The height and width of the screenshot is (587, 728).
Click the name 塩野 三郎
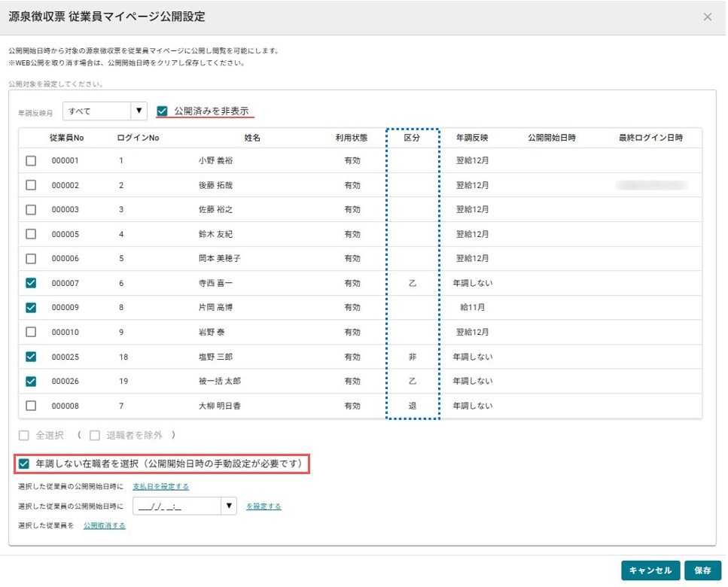click(215, 357)
